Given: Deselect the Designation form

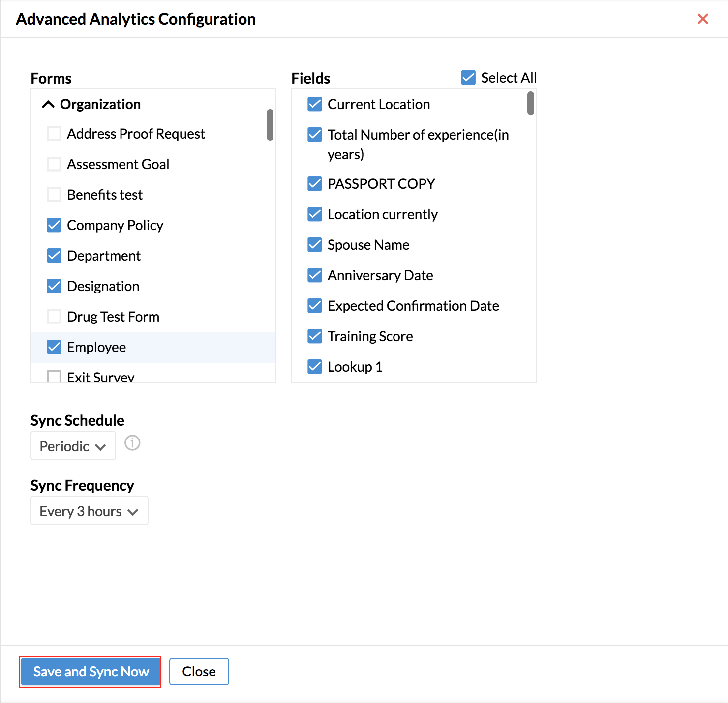Looking at the screenshot, I should (54, 286).
